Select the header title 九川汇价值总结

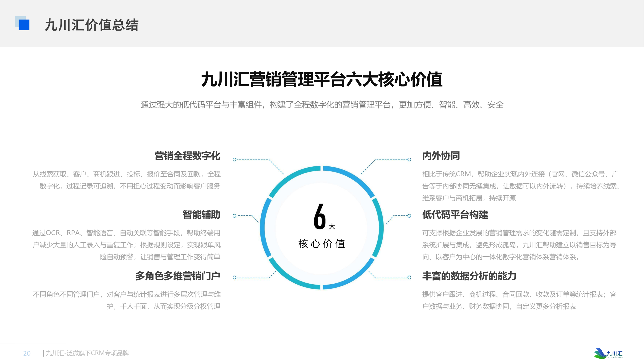(x=92, y=25)
